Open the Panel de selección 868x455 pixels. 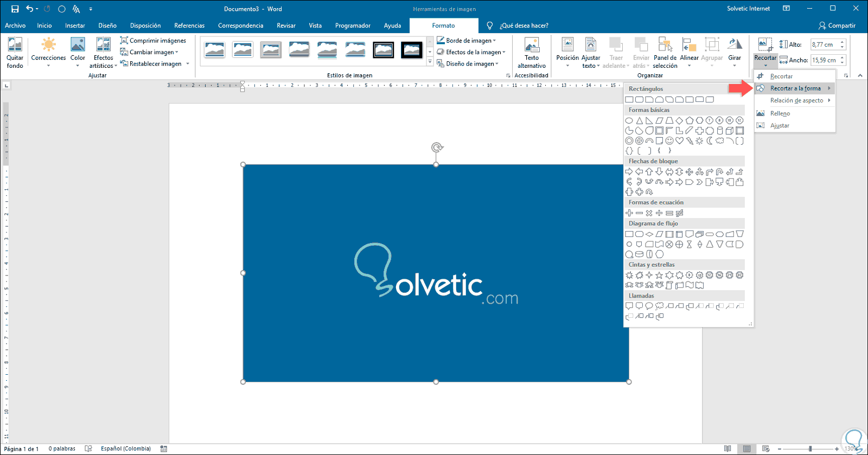pyautogui.click(x=665, y=53)
